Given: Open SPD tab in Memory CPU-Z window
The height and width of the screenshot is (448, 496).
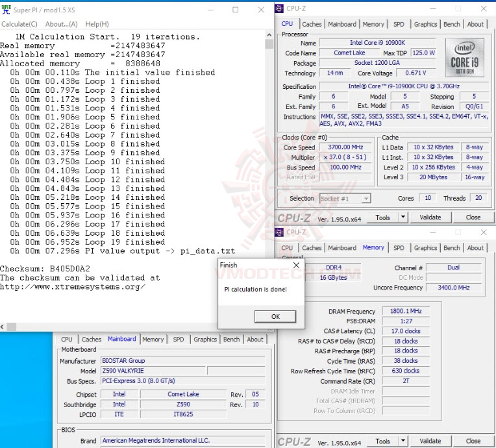Looking at the screenshot, I should (x=399, y=248).
